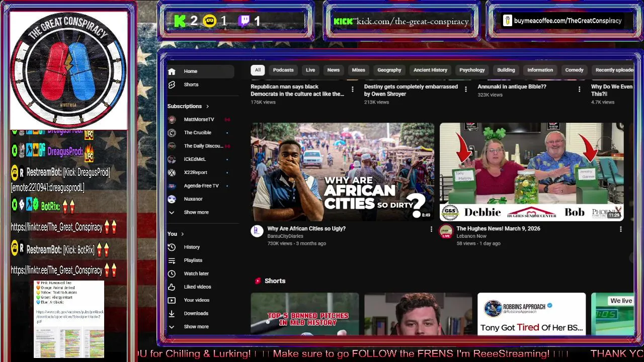Open the History clock icon

(x=172, y=247)
